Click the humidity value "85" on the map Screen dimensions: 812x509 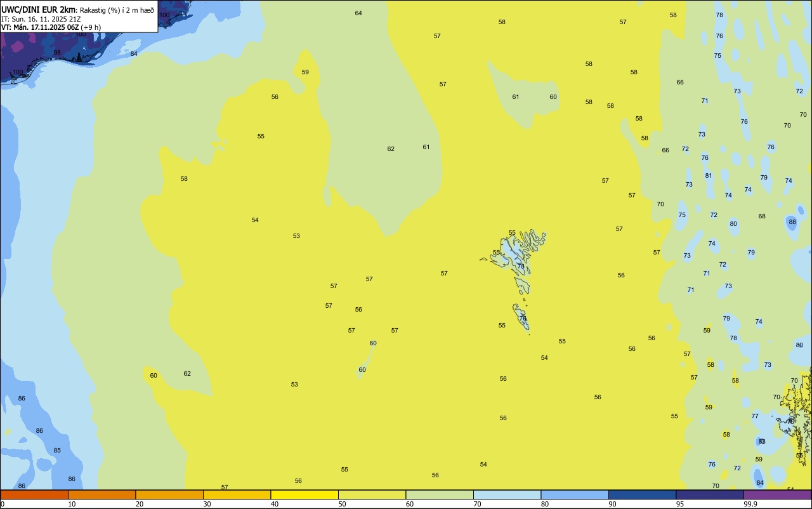click(57, 451)
